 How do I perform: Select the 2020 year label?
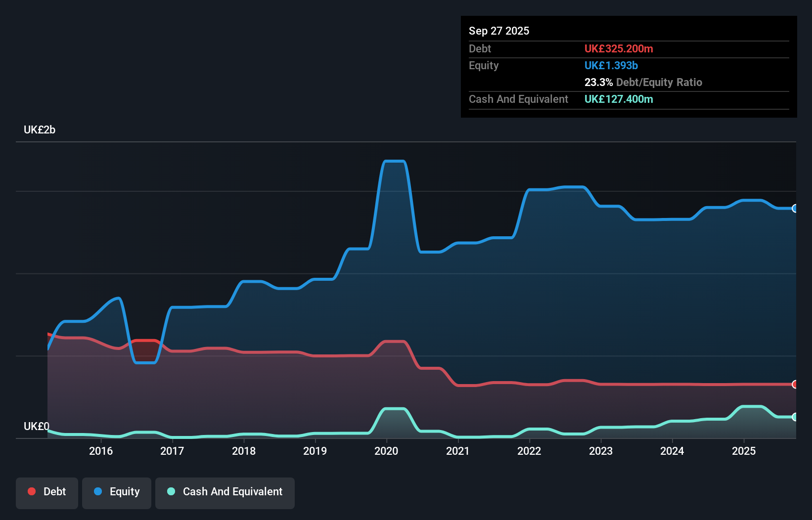[x=386, y=451]
